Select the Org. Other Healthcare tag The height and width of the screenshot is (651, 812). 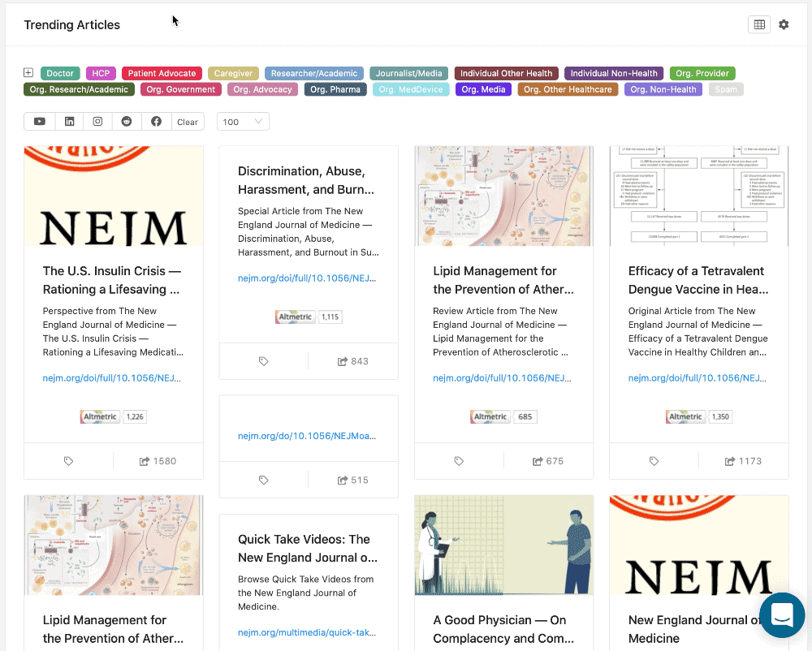[568, 89]
